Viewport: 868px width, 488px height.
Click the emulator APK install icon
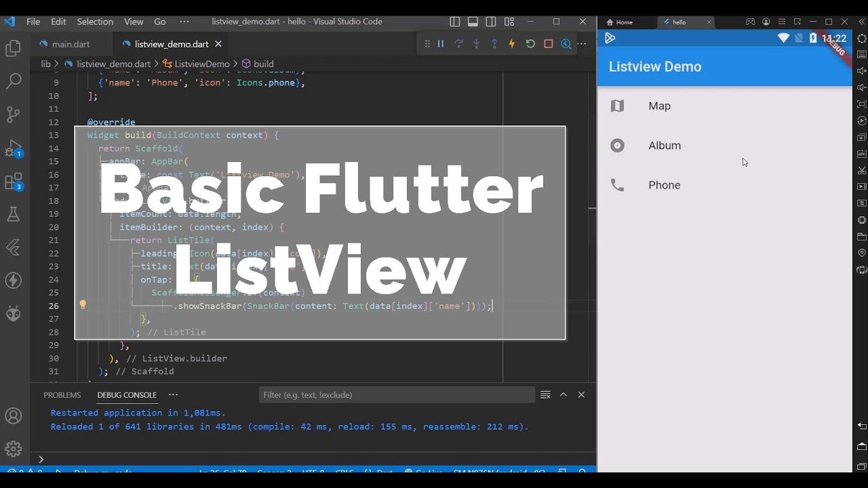tap(862, 154)
